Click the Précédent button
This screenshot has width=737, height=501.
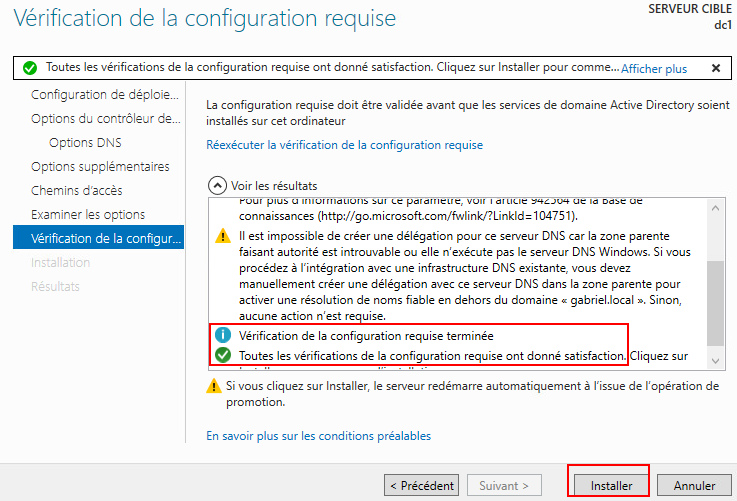pyautogui.click(x=422, y=485)
